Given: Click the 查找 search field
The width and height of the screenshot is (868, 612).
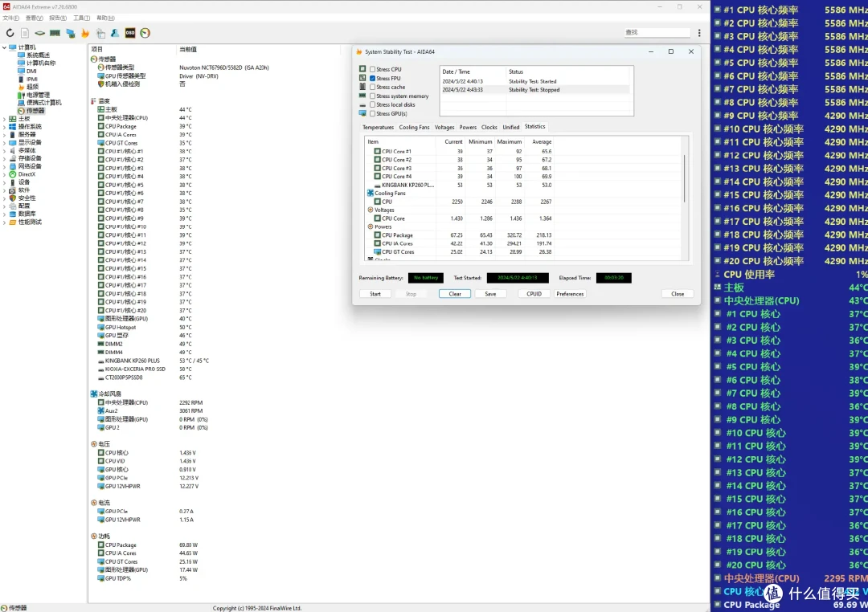Looking at the screenshot, I should pyautogui.click(x=657, y=33).
